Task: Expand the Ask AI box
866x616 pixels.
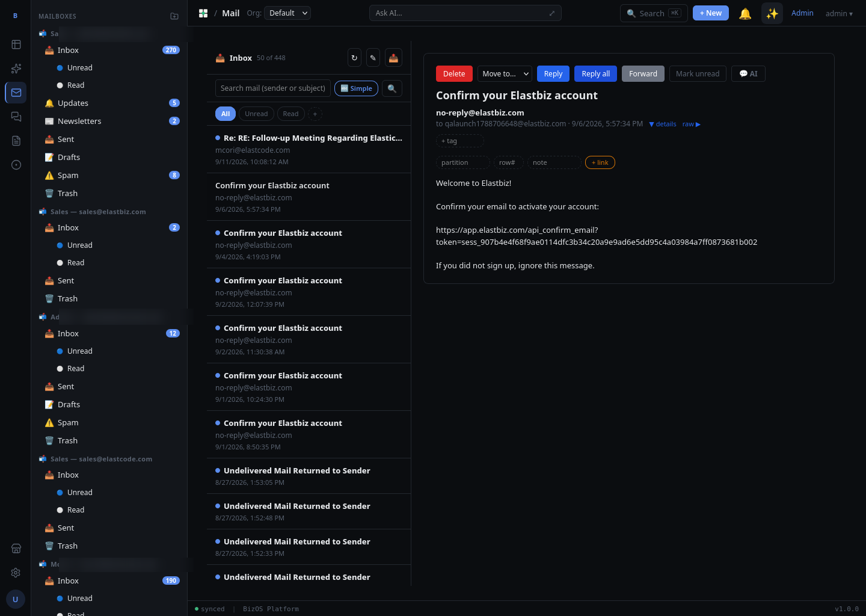Action: tap(552, 13)
